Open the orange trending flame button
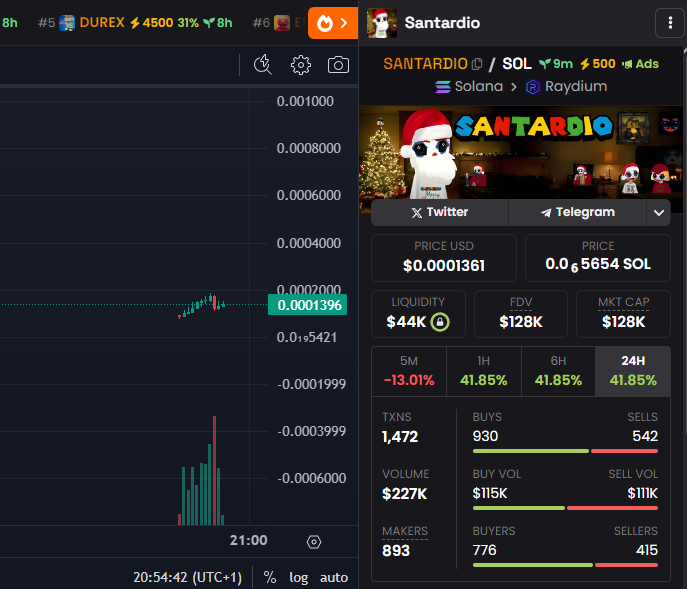The width and height of the screenshot is (687, 589). tap(333, 23)
